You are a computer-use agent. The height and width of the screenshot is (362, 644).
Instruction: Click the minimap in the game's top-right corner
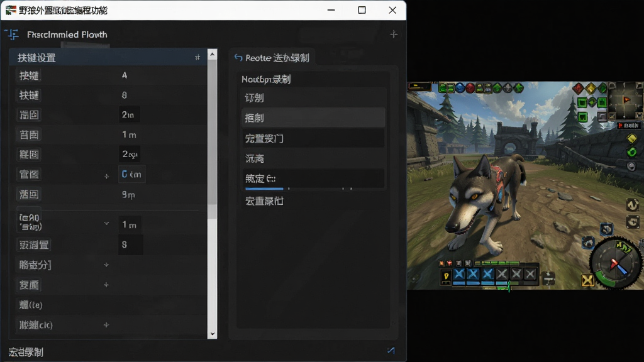click(x=626, y=101)
